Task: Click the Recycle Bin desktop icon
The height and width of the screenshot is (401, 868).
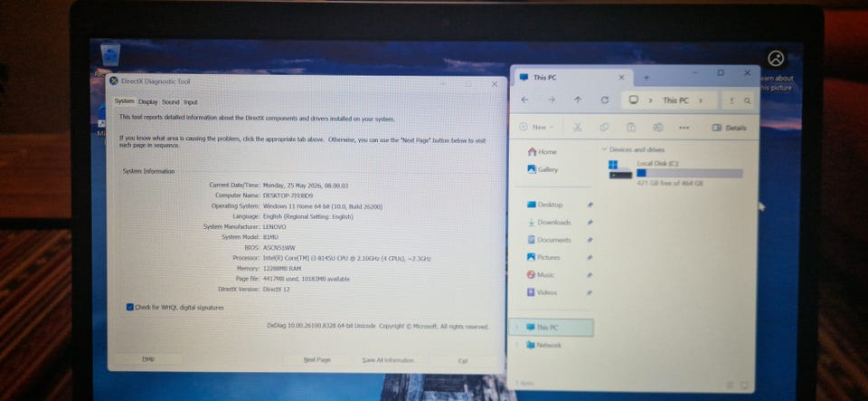Action: pos(110,55)
